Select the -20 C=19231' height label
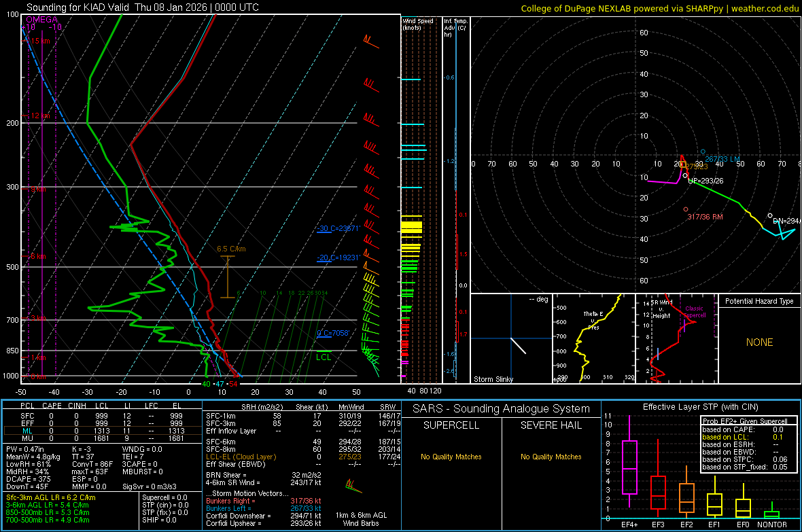Image resolution: width=802 pixels, height=532 pixels. pyautogui.click(x=338, y=258)
